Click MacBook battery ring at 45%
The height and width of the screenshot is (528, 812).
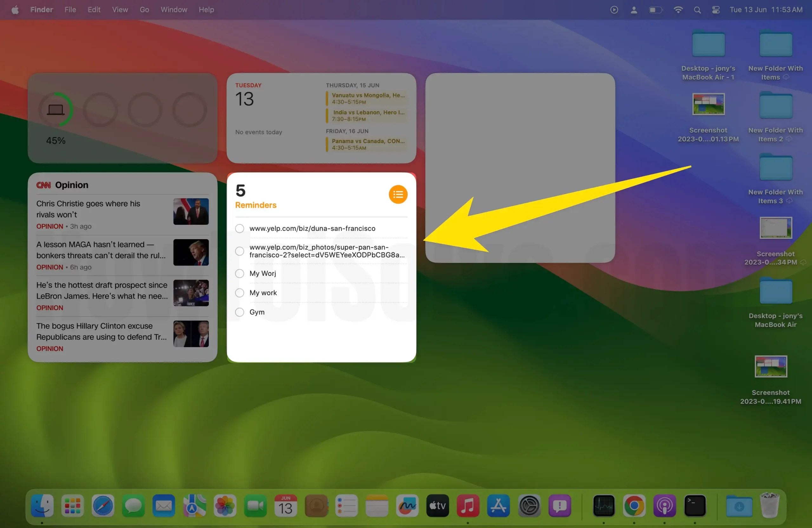click(55, 110)
